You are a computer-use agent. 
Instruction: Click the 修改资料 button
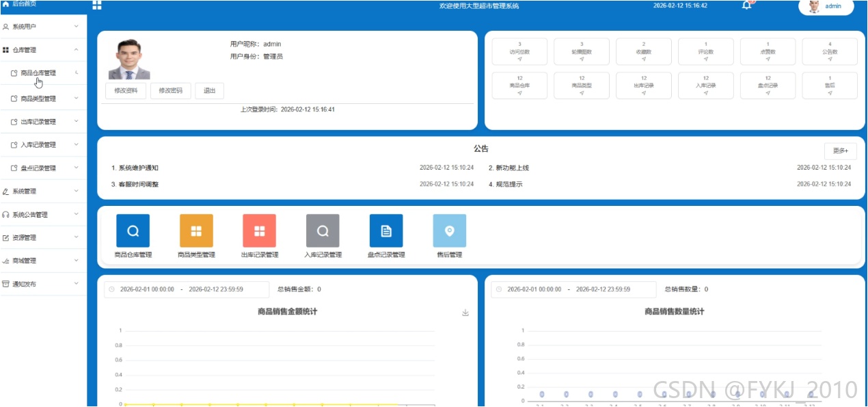[x=126, y=91]
